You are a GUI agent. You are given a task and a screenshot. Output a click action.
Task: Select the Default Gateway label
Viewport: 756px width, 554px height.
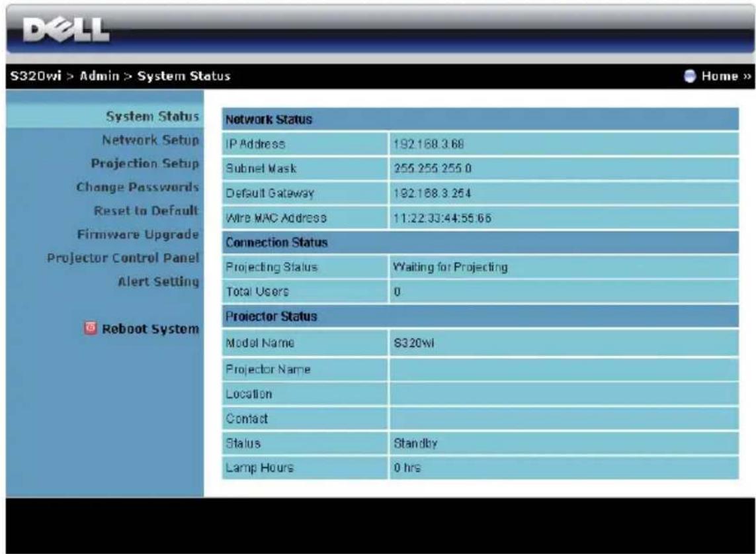click(269, 193)
